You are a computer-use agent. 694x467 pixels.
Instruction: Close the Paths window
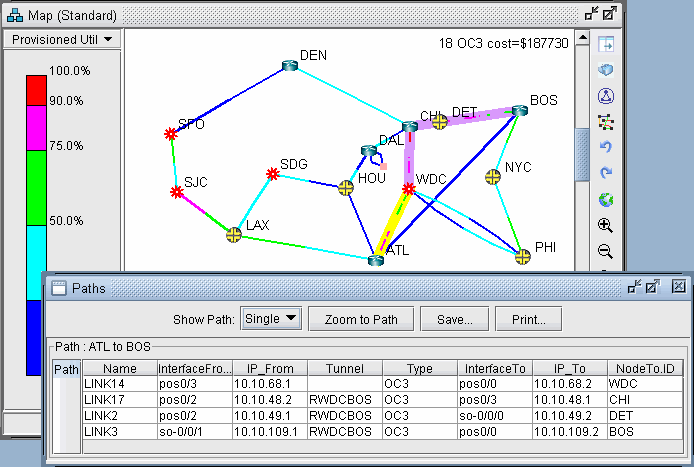[679, 287]
